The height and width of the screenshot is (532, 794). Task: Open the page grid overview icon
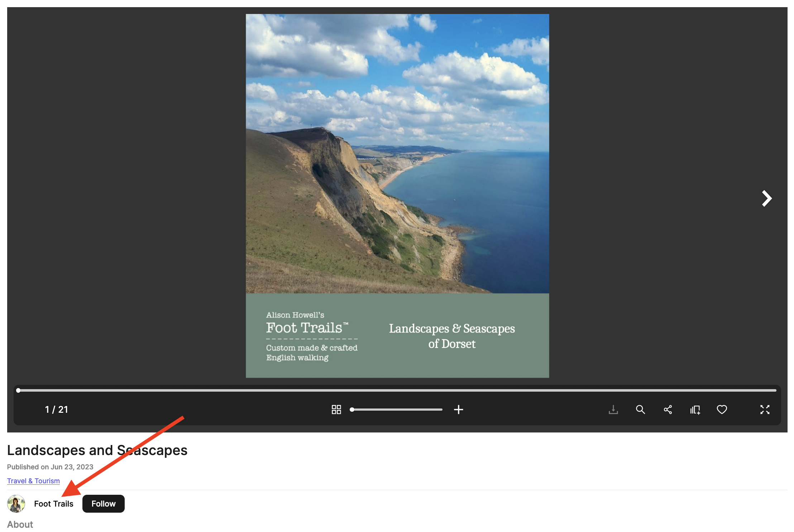tap(336, 410)
